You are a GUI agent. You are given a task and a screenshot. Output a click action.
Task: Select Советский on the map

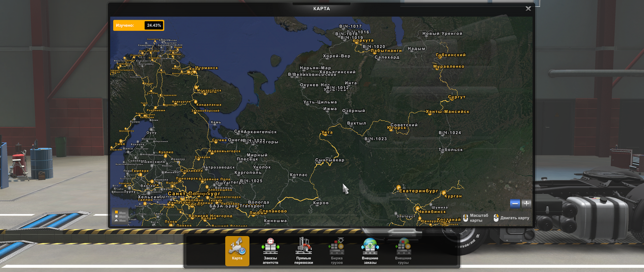[404, 125]
